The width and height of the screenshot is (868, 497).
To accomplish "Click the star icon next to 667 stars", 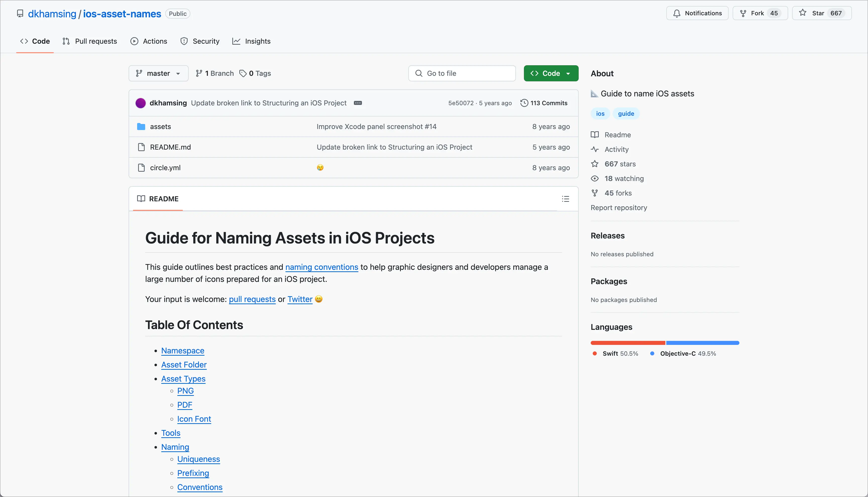I will (595, 164).
